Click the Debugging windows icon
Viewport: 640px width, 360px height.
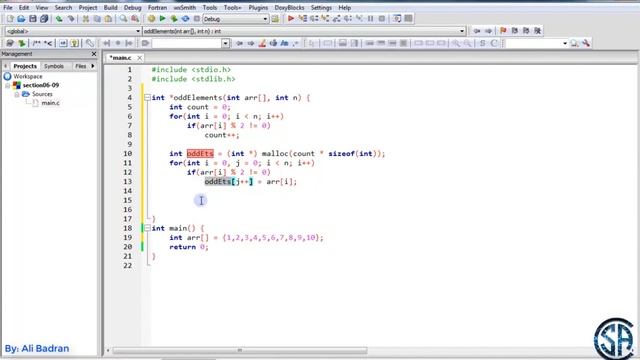(397, 19)
